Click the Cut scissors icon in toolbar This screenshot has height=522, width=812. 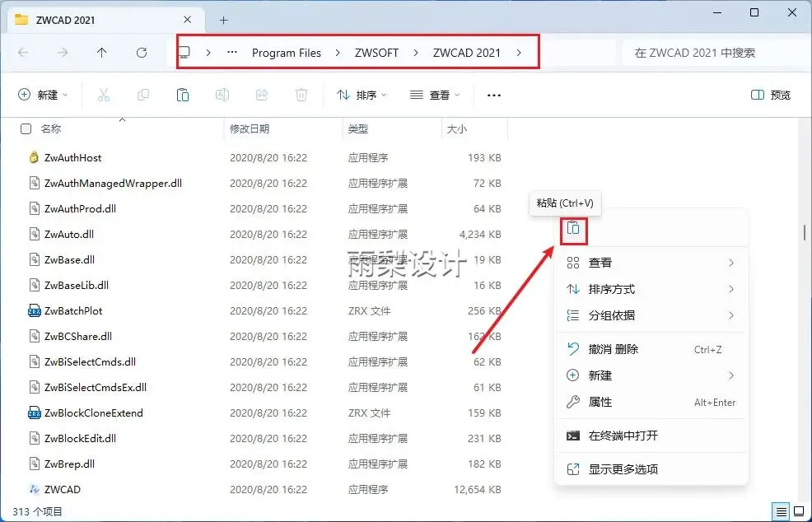(104, 95)
